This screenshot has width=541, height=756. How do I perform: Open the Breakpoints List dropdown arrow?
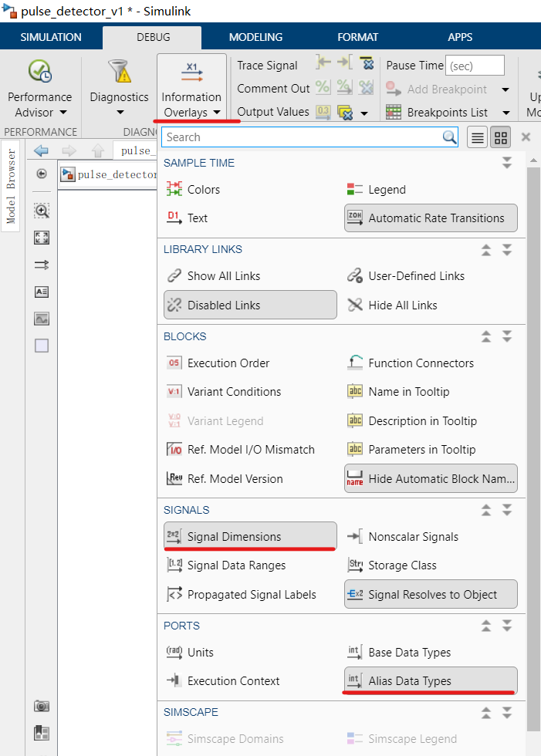(x=505, y=113)
